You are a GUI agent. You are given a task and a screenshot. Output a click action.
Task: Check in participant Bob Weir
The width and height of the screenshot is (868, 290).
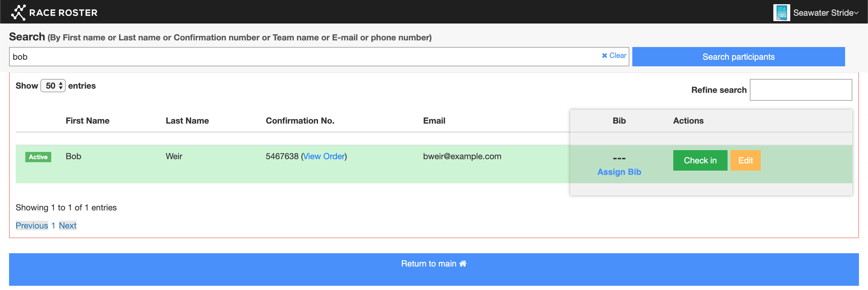[700, 160]
